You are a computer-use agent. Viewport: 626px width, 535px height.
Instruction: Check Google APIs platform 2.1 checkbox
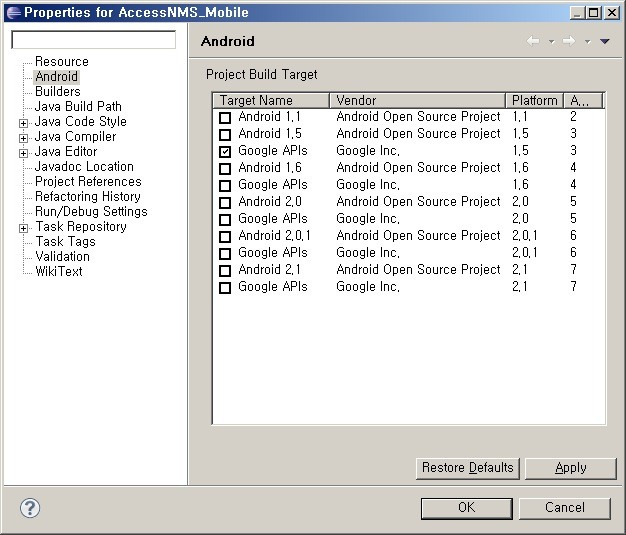[225, 287]
